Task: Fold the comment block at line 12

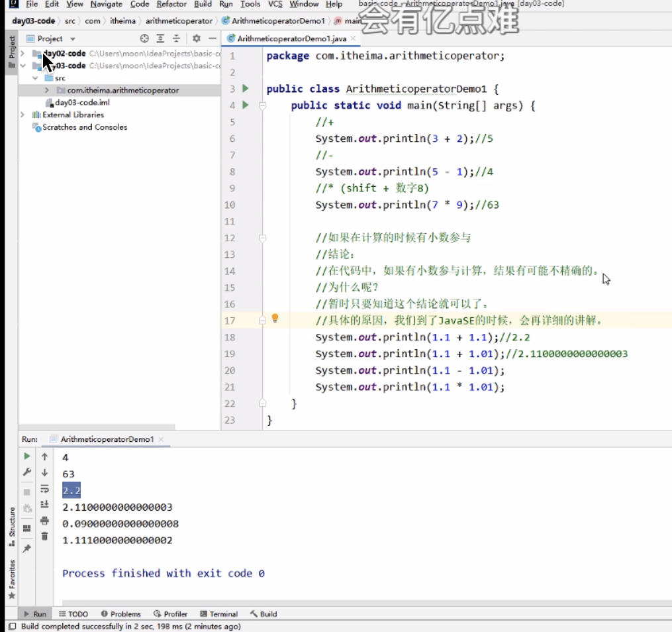Action: (263, 238)
